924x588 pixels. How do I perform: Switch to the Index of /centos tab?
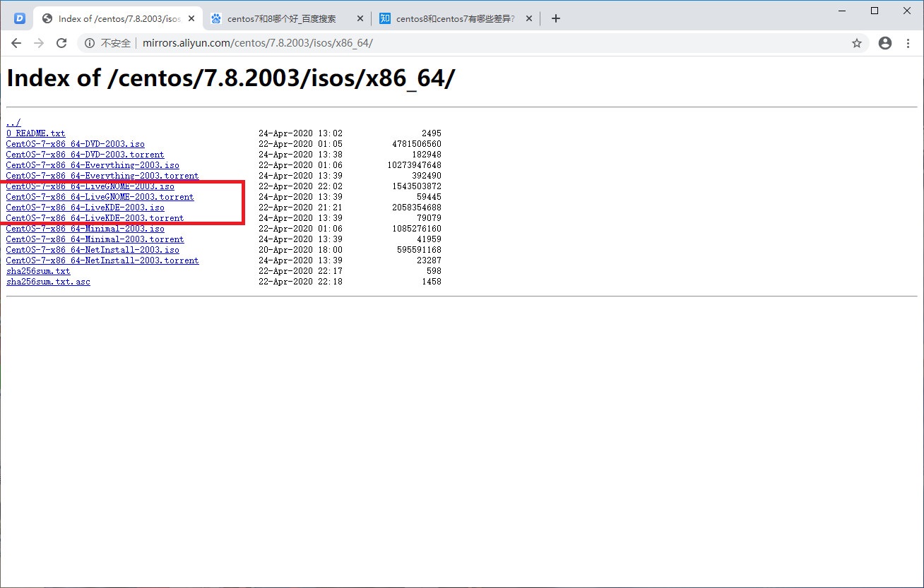[118, 18]
